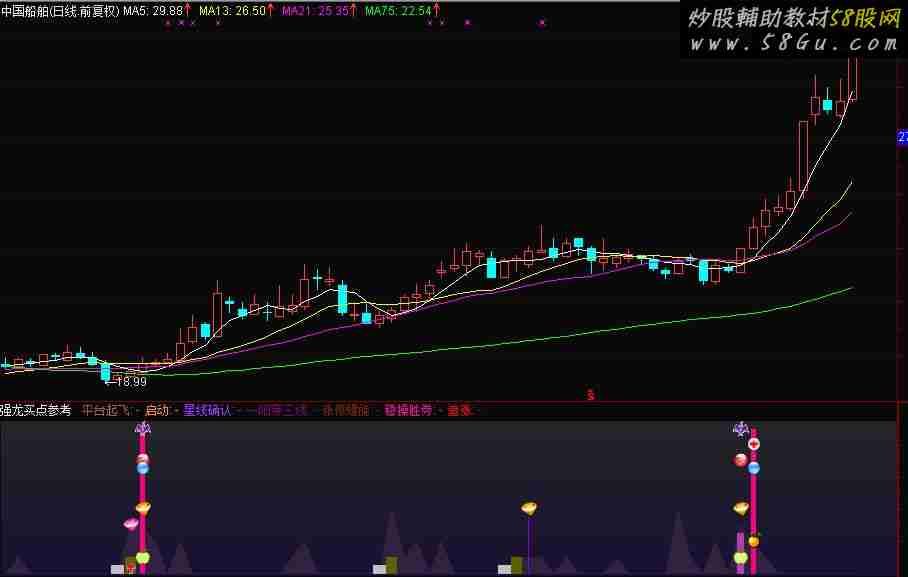Click the green apple icon at bottom right

741,558
